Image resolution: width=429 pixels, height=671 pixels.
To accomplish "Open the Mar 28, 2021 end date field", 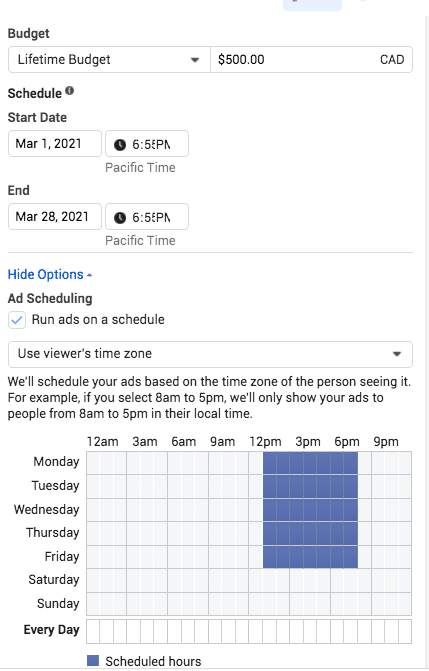I will (x=55, y=217).
